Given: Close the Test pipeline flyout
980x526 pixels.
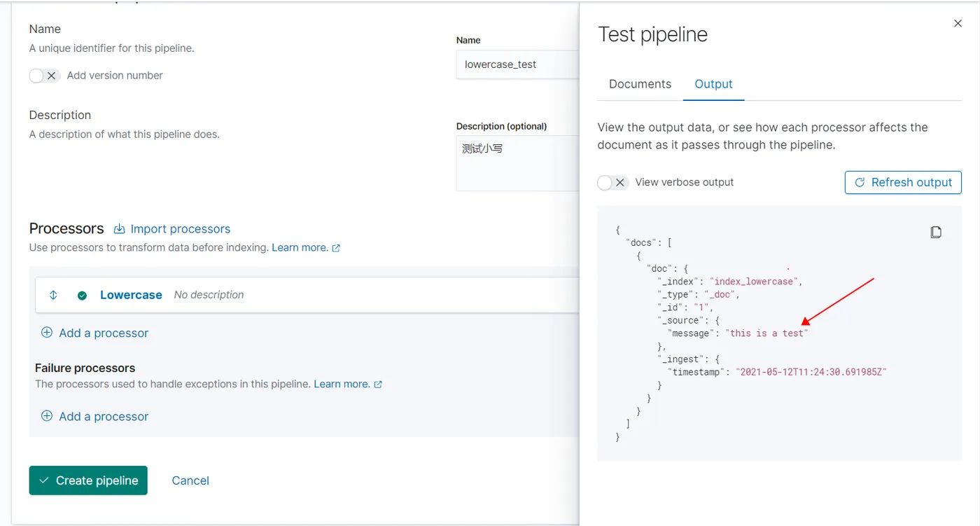Looking at the screenshot, I should (958, 24).
